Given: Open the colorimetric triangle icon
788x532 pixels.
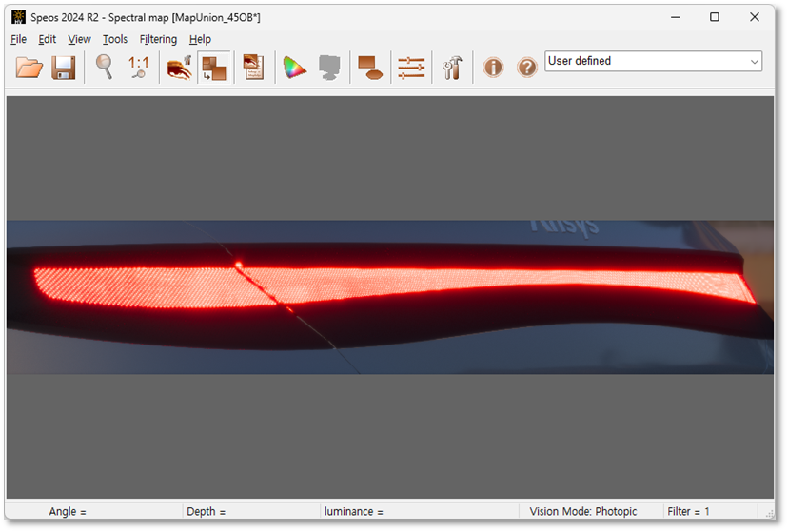Looking at the screenshot, I should (x=294, y=68).
